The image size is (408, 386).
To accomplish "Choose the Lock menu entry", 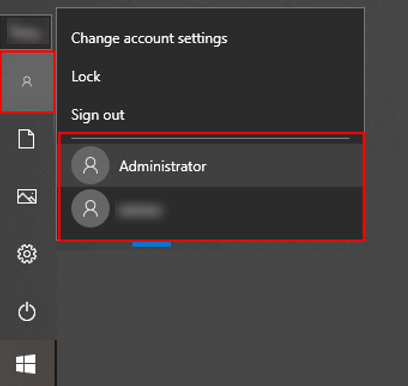I will [86, 77].
